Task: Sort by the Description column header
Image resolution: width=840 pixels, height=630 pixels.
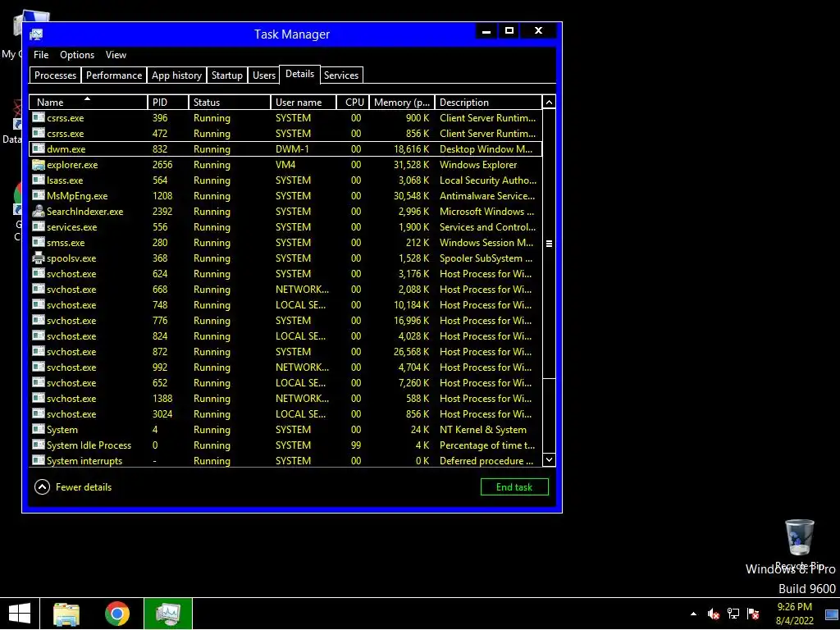Action: [488, 102]
